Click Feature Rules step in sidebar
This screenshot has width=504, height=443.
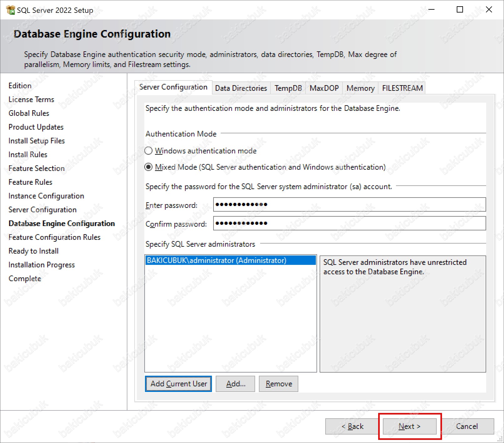[30, 182]
